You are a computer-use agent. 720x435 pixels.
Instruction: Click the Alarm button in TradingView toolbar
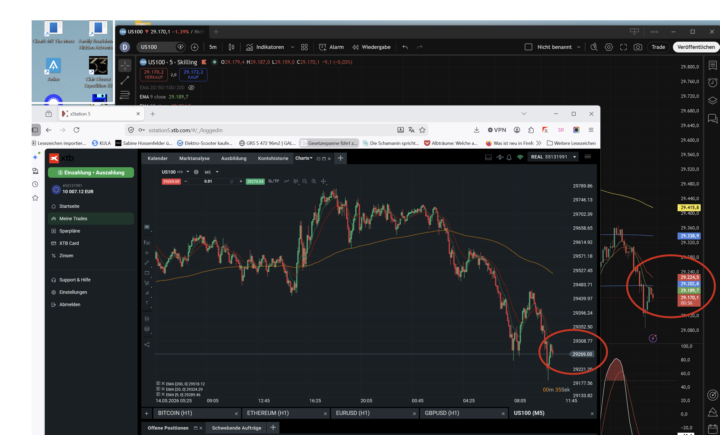[331, 47]
